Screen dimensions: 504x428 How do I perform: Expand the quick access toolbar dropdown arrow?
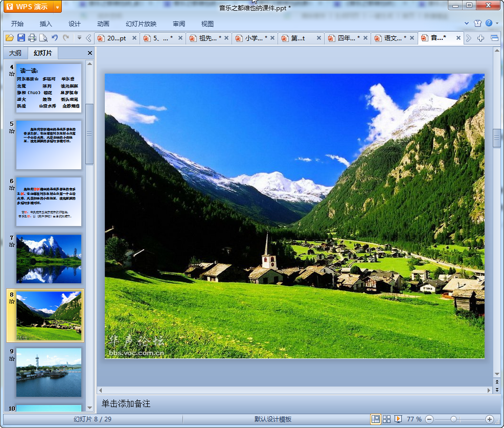(79, 38)
